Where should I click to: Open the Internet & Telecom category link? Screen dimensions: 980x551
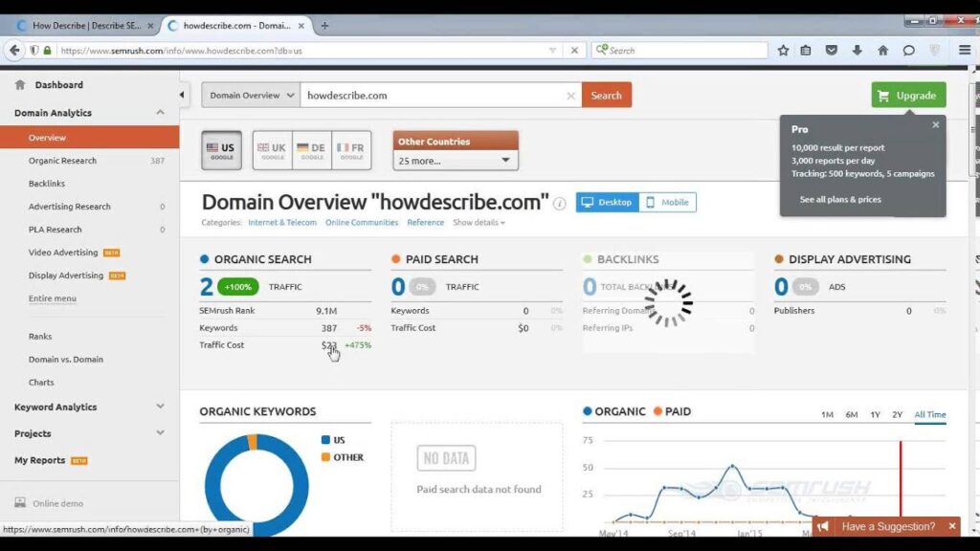point(282,222)
